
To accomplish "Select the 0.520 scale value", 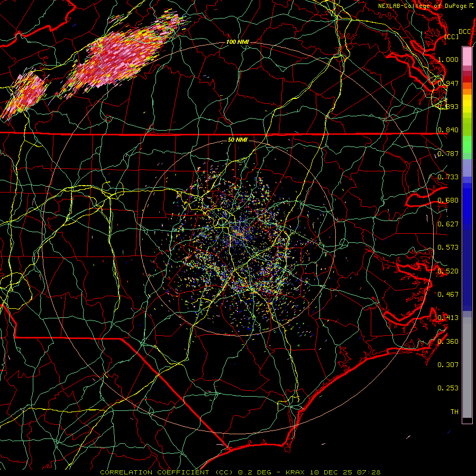I will (x=448, y=271).
